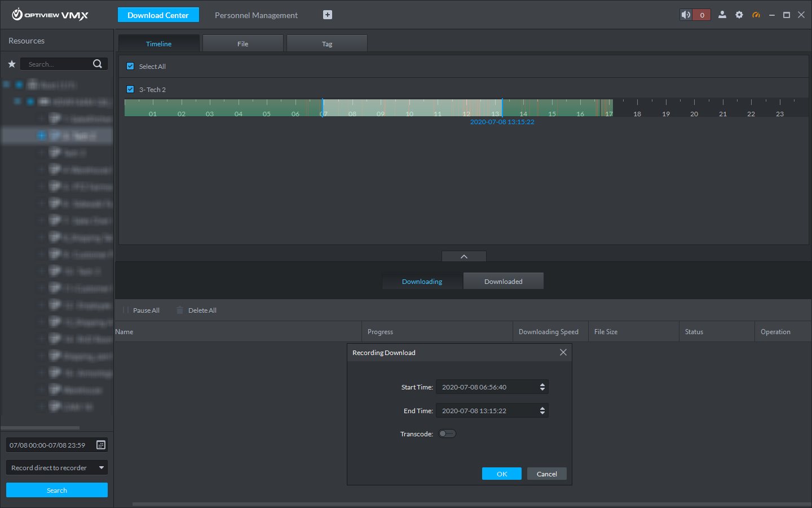Uncheck the Select All checkbox
This screenshot has width=812, height=508.
130,66
